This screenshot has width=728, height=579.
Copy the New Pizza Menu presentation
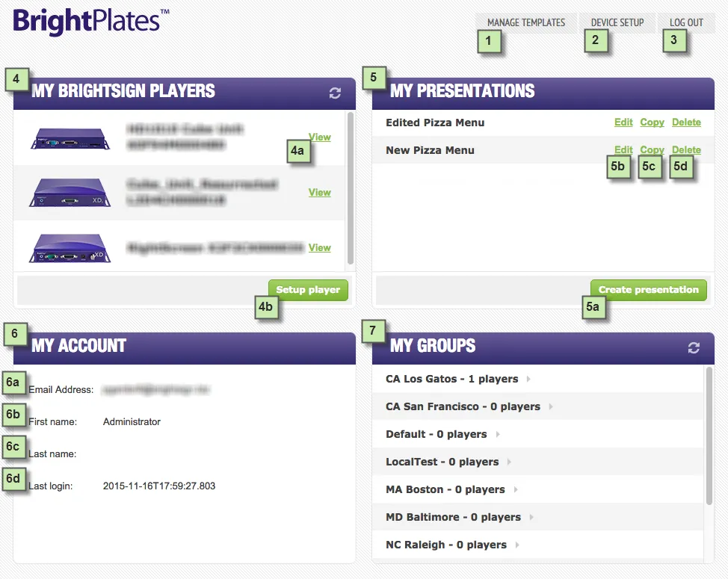point(653,149)
